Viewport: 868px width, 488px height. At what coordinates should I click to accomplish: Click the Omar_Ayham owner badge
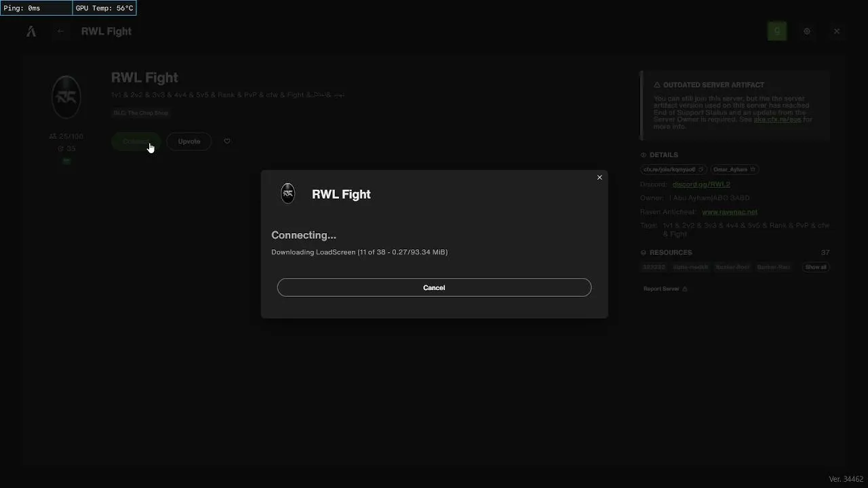pos(734,169)
